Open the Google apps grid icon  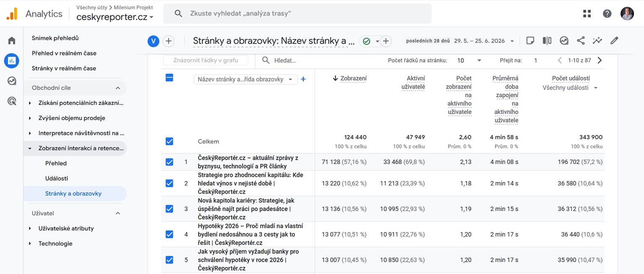pyautogui.click(x=587, y=13)
